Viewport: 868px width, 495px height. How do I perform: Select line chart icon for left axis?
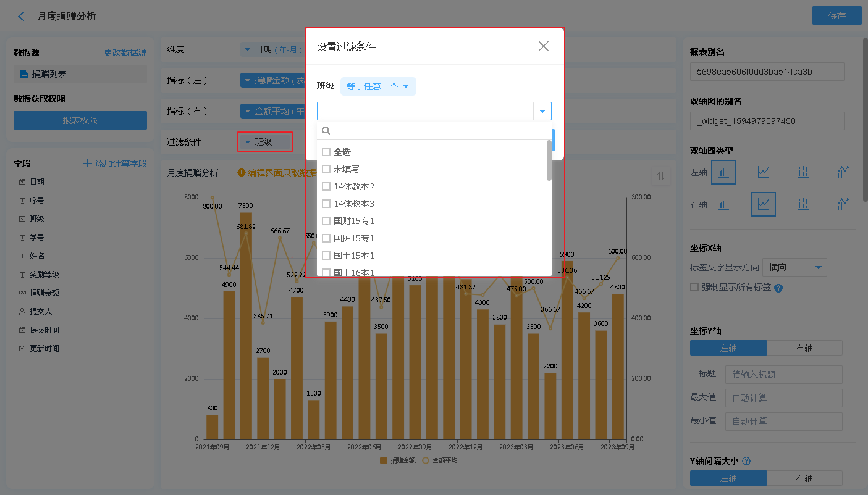(764, 172)
